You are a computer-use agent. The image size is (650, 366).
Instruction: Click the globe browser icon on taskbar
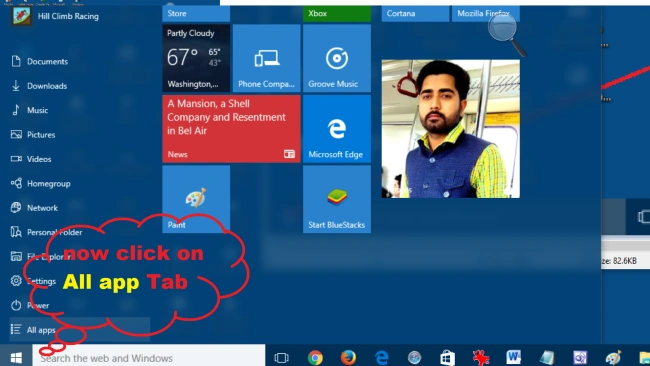click(414, 357)
